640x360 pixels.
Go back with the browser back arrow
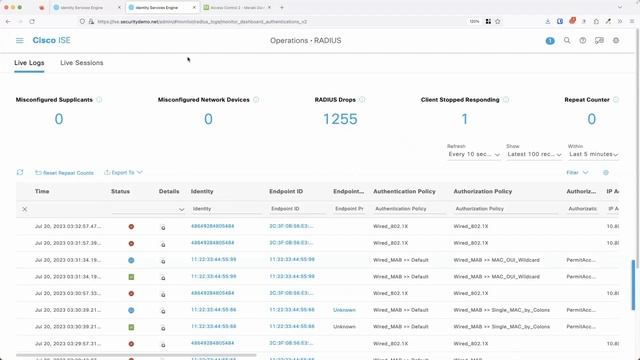point(9,21)
